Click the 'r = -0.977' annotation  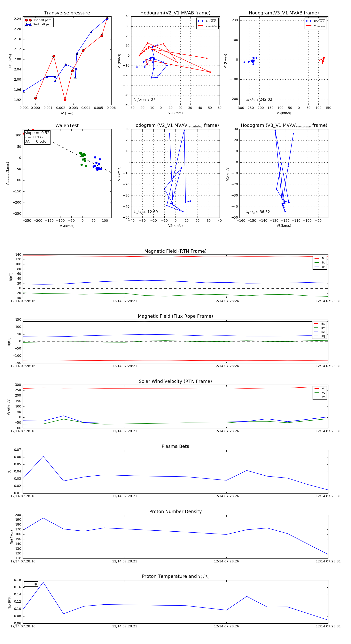click(35, 137)
